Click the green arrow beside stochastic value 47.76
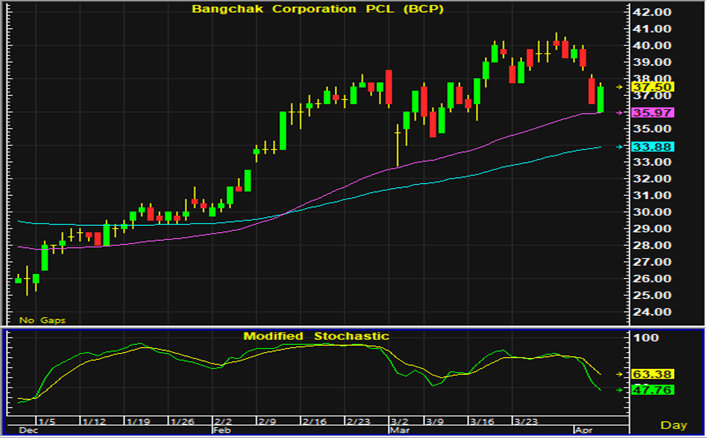The height and width of the screenshot is (438, 707). pyautogui.click(x=619, y=389)
